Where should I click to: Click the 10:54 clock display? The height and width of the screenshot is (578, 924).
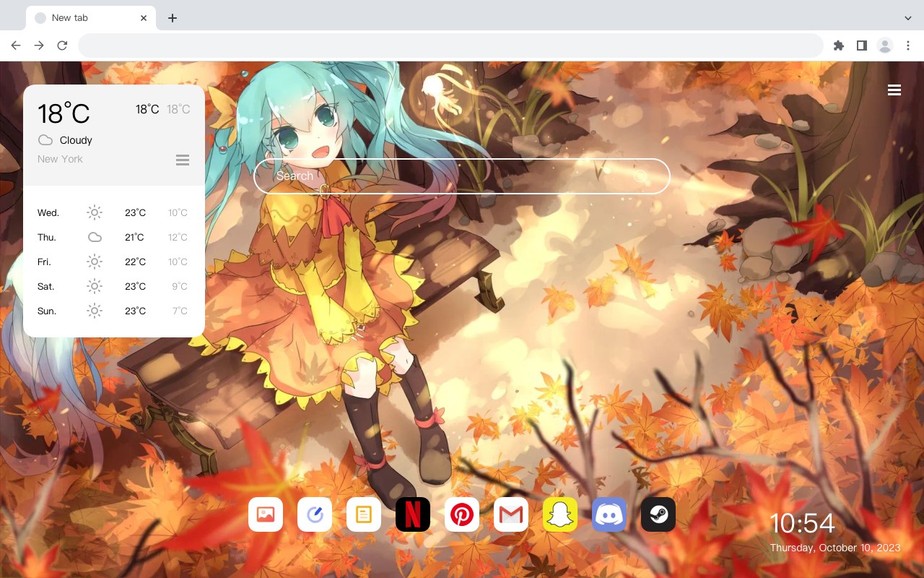(x=802, y=523)
